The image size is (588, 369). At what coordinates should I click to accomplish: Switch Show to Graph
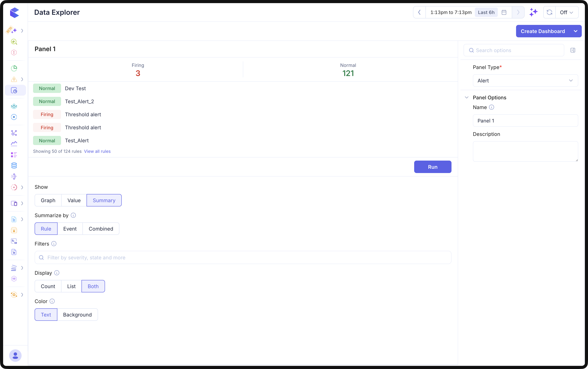48,200
